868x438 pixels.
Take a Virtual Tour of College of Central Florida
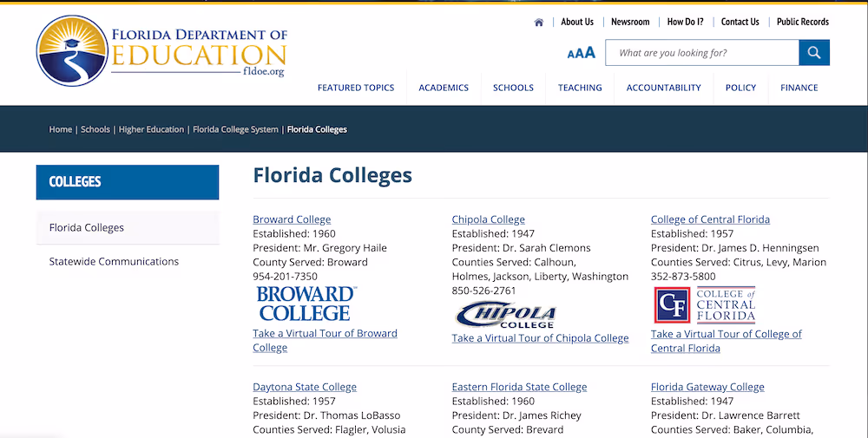point(727,341)
